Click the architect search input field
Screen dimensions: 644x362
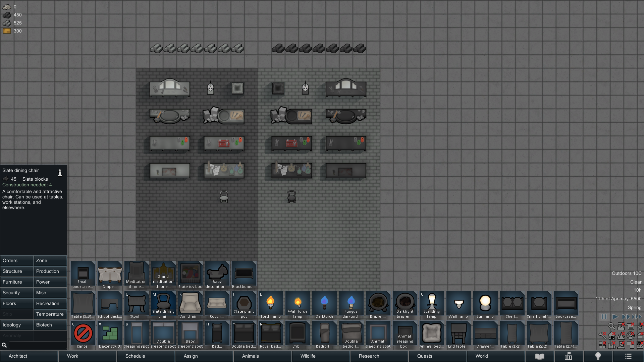(38, 345)
